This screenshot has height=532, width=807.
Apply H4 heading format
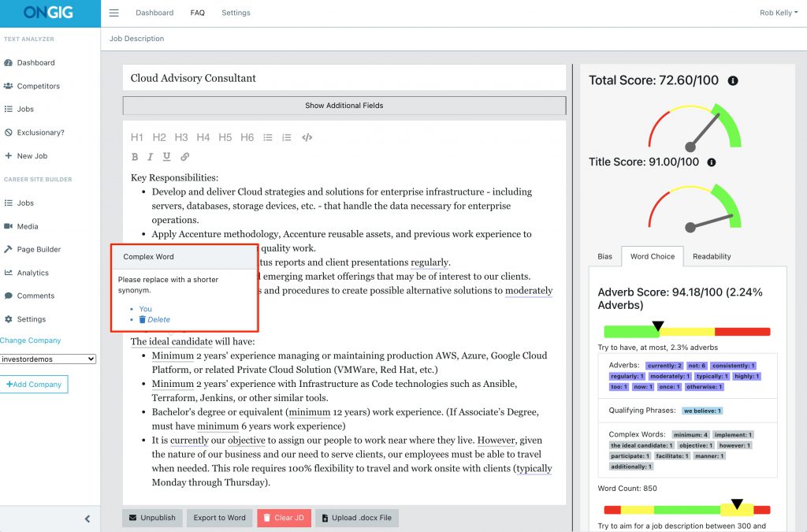203,137
